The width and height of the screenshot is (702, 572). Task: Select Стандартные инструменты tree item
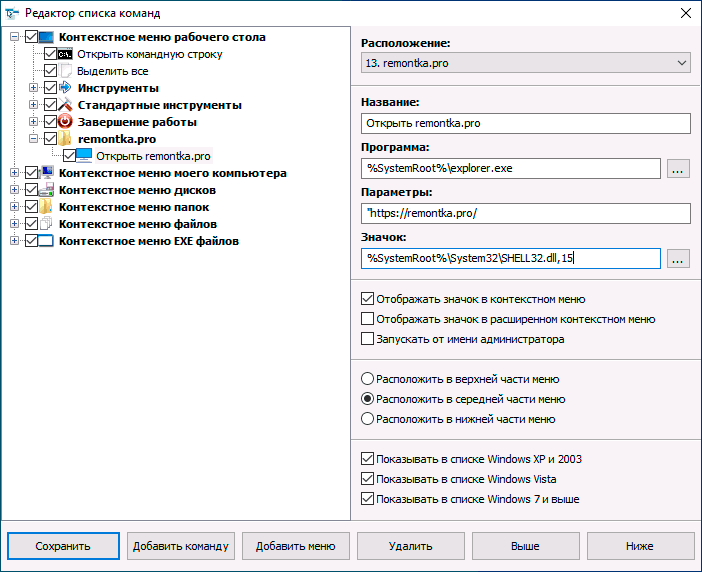[160, 105]
